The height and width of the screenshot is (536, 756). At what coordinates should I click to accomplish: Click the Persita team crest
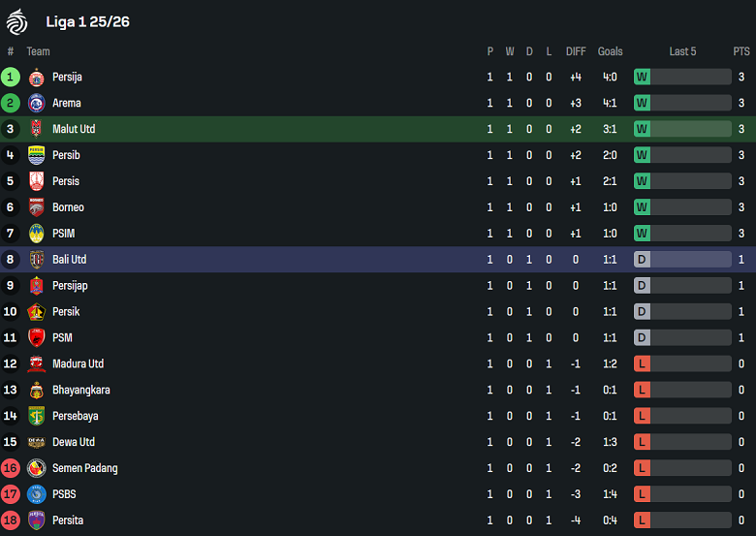point(37,520)
